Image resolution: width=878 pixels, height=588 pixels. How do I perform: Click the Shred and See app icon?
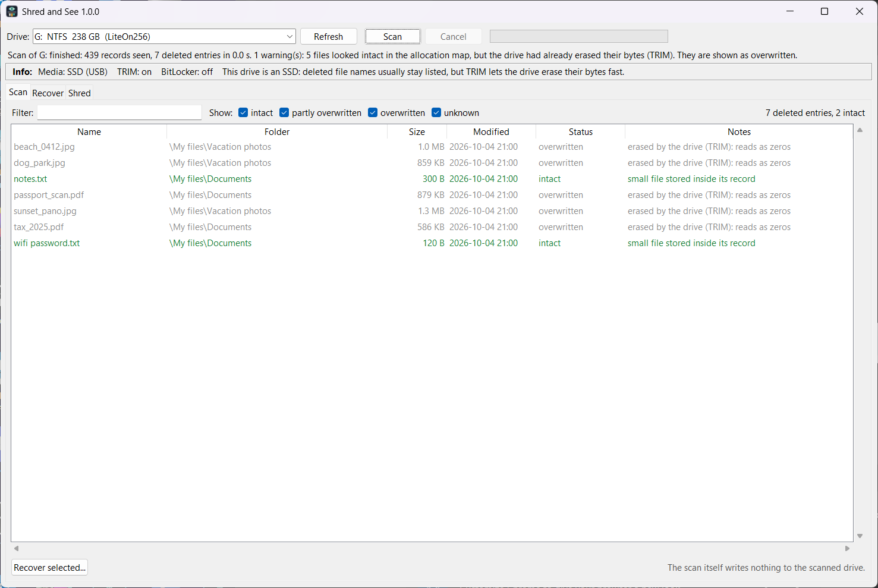click(x=12, y=11)
